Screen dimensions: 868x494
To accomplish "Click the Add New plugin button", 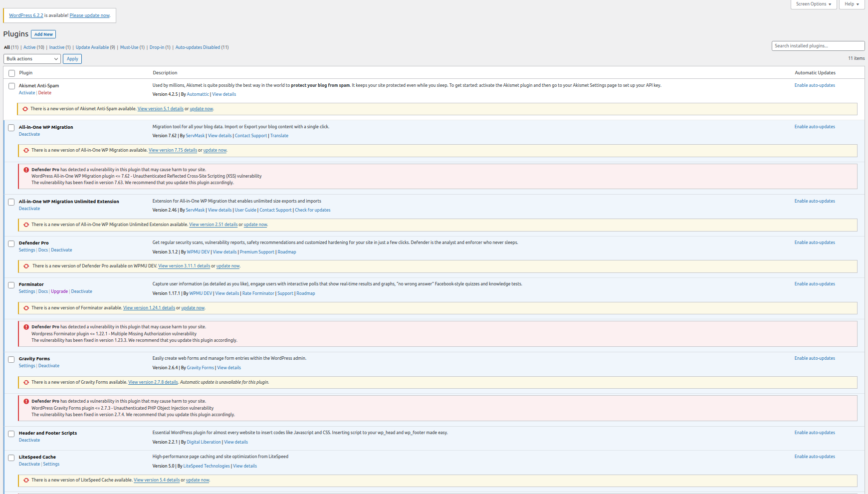I will pos(43,34).
